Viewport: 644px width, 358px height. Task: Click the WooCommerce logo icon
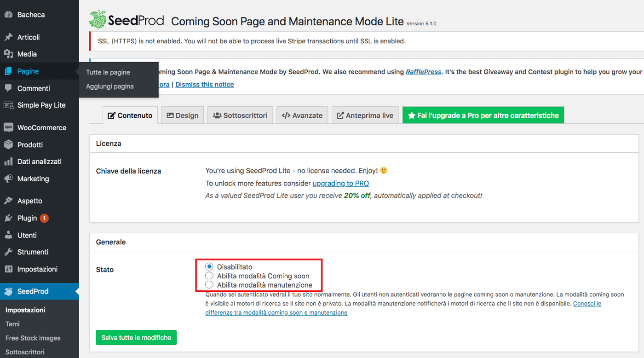(8, 128)
